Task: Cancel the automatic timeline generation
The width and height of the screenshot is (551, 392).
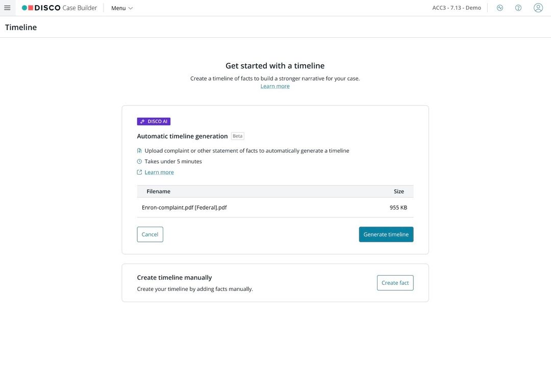Action: (x=150, y=233)
